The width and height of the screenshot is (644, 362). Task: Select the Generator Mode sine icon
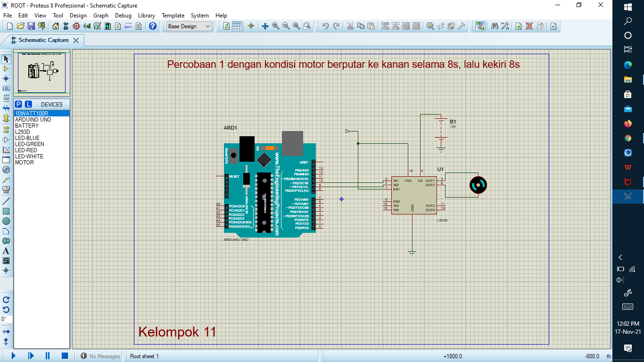click(6, 170)
